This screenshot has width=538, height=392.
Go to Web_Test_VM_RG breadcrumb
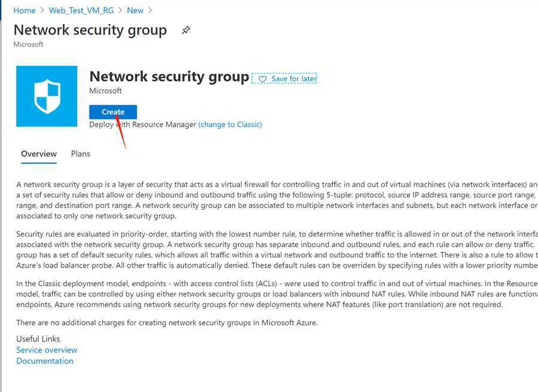(81, 11)
